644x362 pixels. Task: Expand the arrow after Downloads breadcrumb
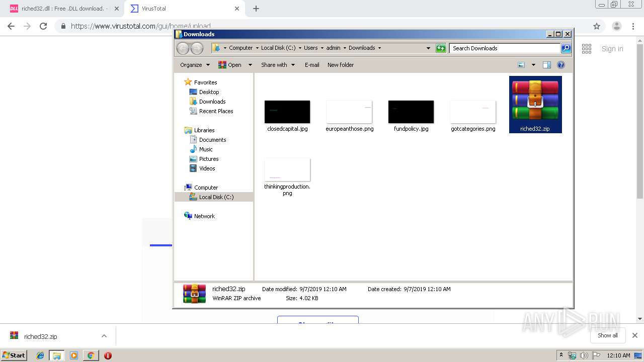click(x=379, y=48)
